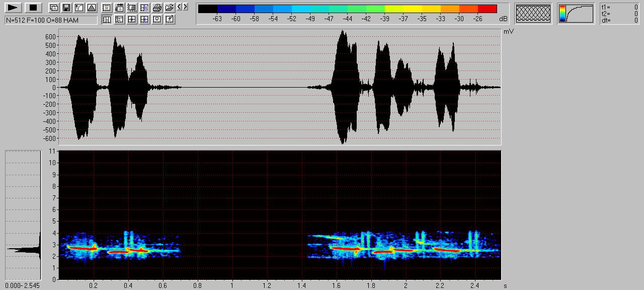Click the printer icon
Viewport: 644px width, 290px height.
pyautogui.click(x=157, y=8)
